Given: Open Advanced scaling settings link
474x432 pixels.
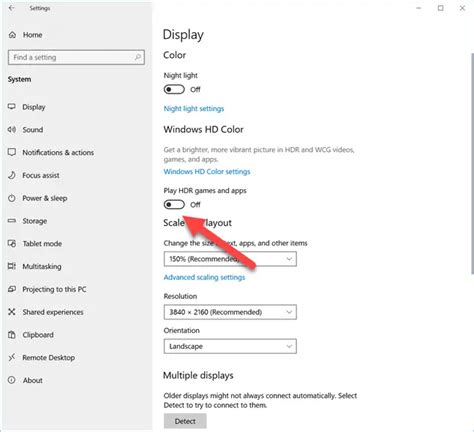Looking at the screenshot, I should coord(204,277).
